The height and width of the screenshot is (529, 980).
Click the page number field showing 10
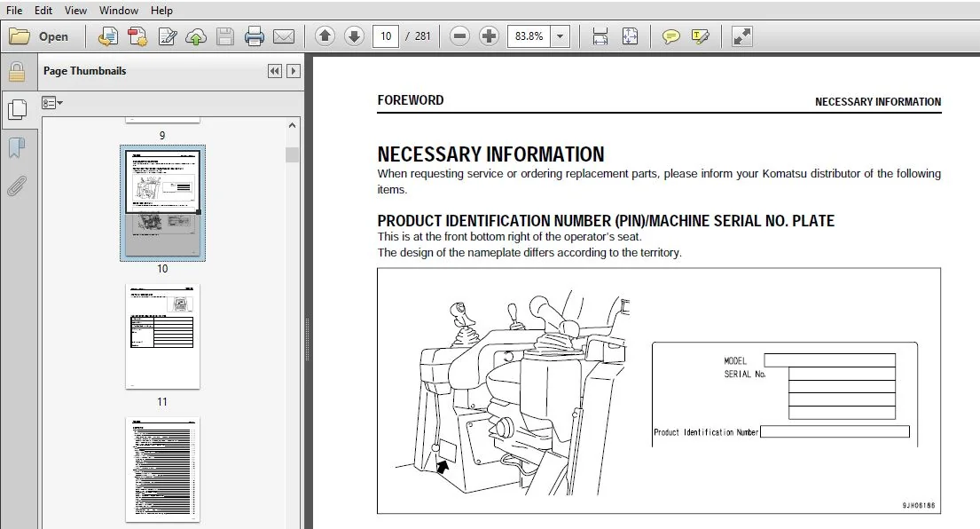[386, 36]
